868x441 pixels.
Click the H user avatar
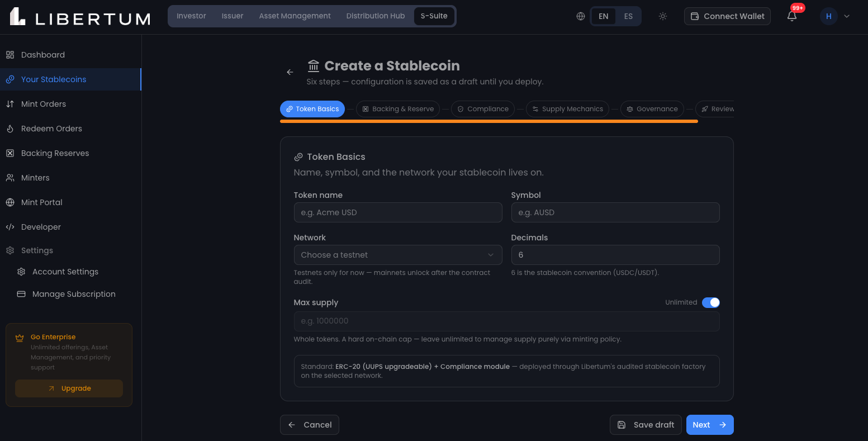[829, 16]
